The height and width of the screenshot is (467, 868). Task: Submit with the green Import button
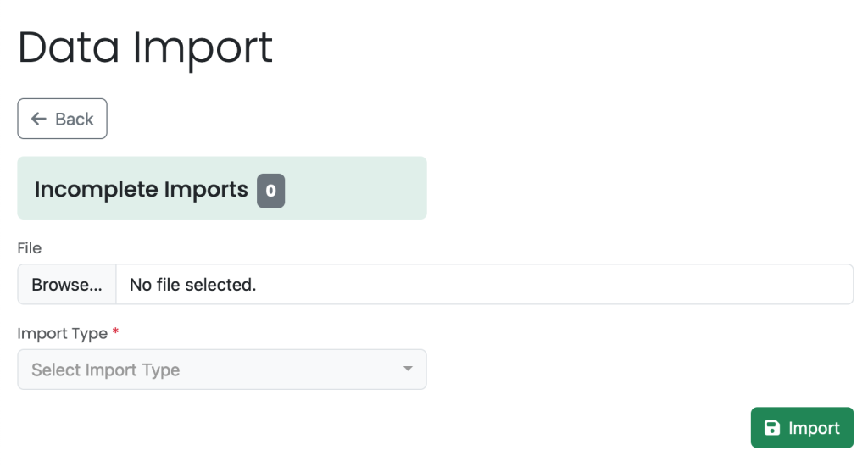click(802, 428)
